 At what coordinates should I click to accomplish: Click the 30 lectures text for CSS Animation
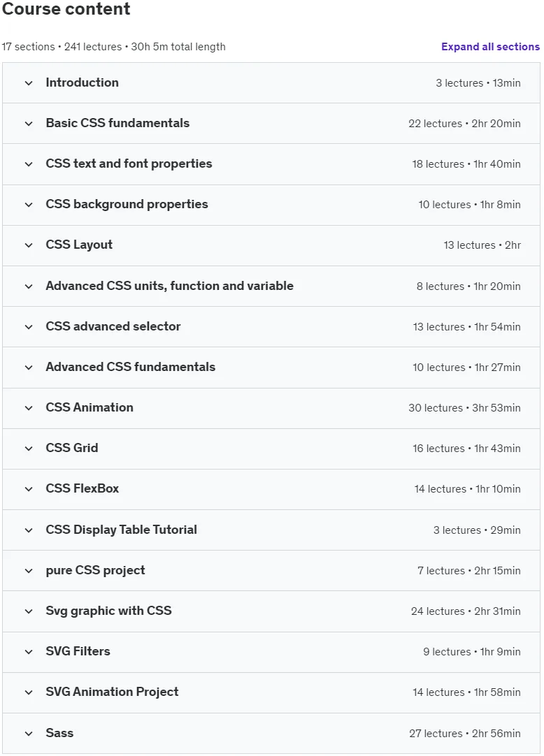coord(436,408)
